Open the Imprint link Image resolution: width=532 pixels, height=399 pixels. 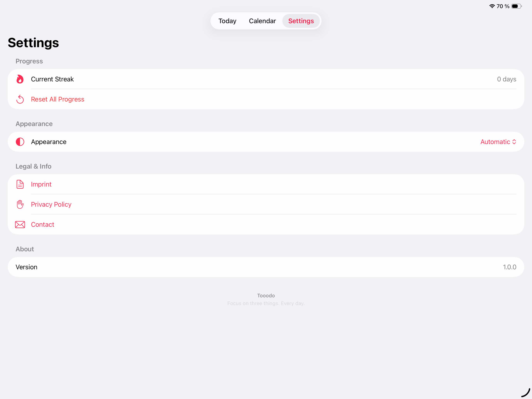[x=41, y=184]
